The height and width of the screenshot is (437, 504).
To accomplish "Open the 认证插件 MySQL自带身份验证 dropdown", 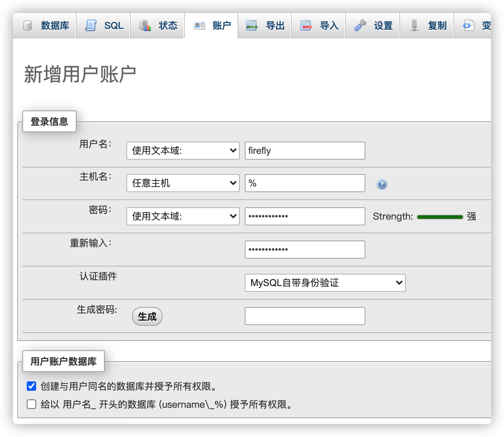I will pos(325,283).
